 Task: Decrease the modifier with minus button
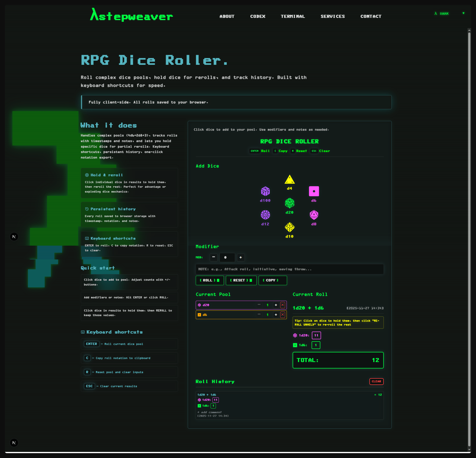[x=213, y=257]
